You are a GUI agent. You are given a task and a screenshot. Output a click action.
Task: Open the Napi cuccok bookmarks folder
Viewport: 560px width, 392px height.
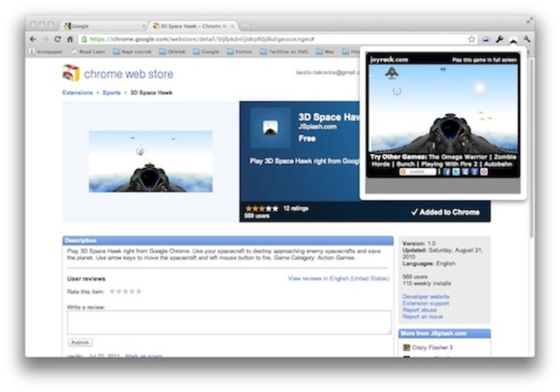(x=132, y=52)
